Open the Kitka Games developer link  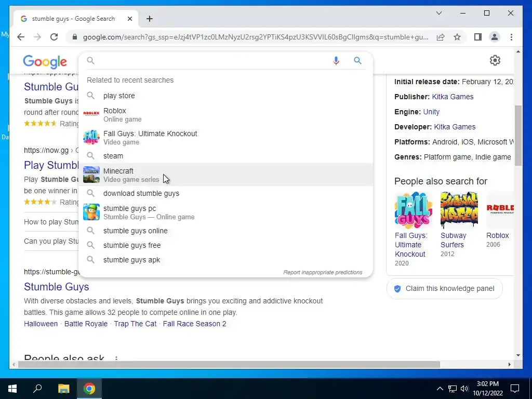(455, 127)
